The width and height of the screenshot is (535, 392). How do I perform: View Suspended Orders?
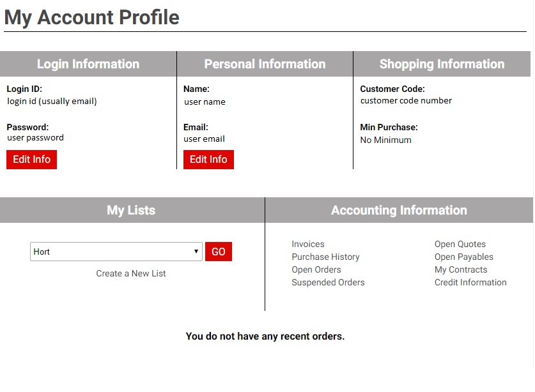(329, 282)
